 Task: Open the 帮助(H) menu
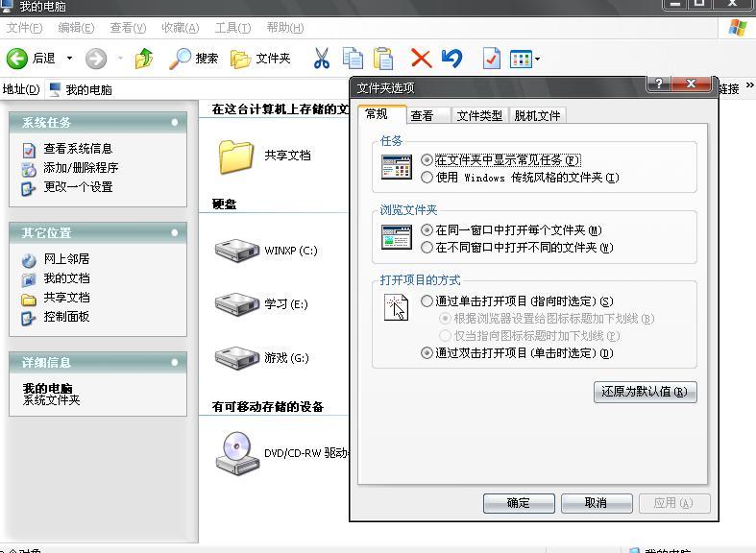[285, 28]
